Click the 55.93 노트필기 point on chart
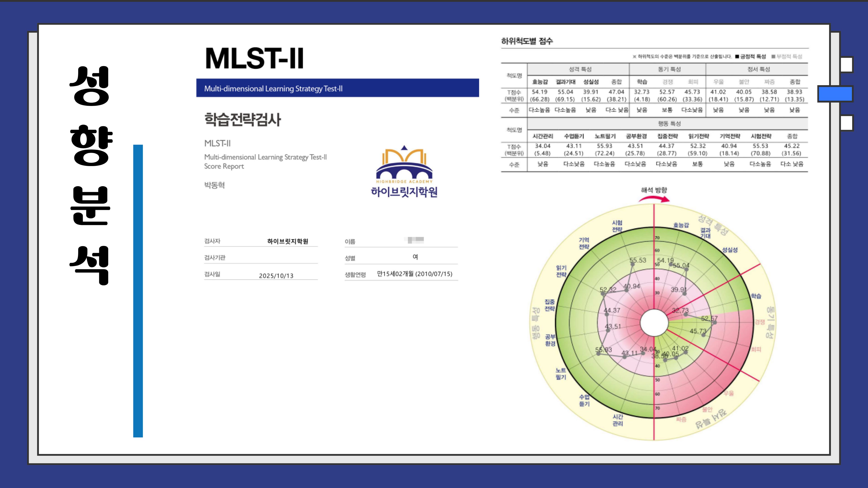 point(598,353)
